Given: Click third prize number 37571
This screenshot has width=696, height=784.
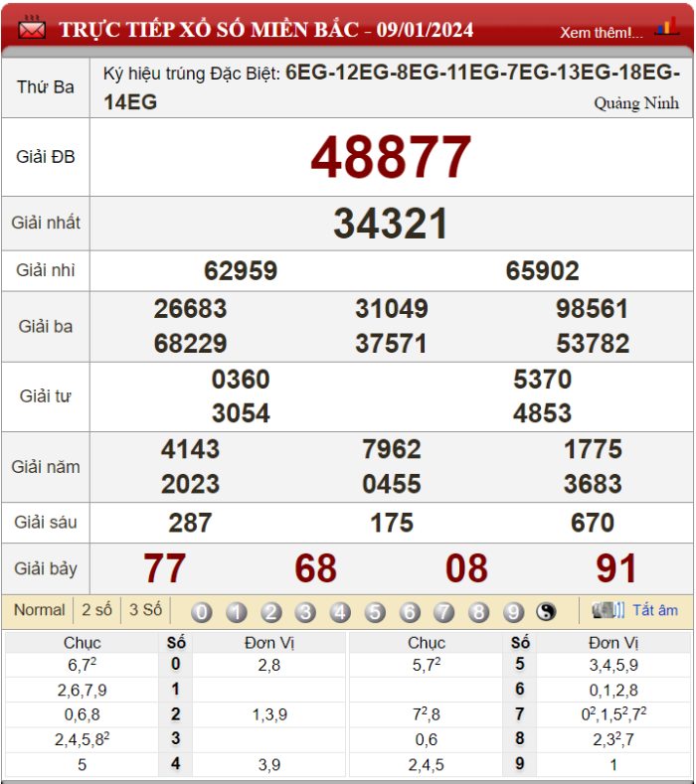Looking at the screenshot, I should (392, 344).
